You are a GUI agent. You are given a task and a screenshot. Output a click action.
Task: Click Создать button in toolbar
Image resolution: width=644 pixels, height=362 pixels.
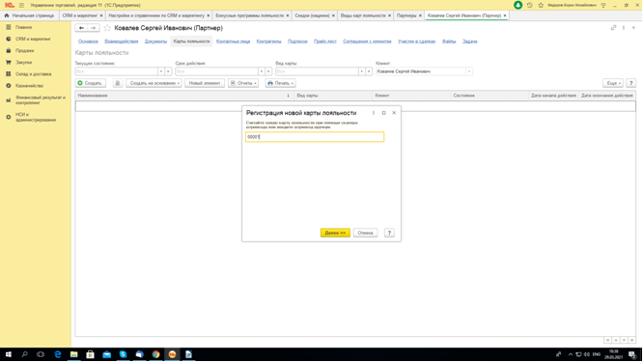91,83
